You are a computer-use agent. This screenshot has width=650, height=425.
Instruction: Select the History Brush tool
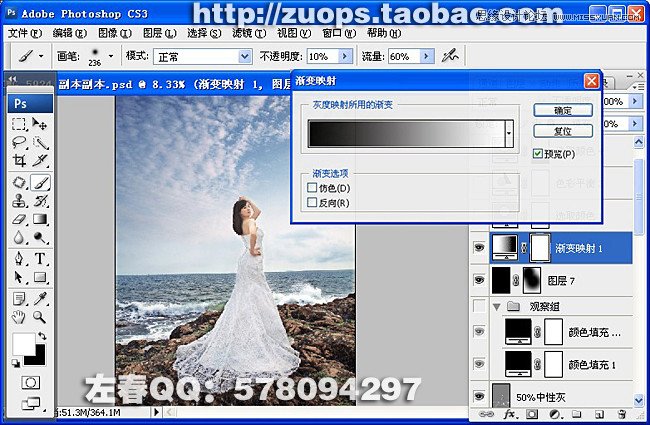point(40,201)
